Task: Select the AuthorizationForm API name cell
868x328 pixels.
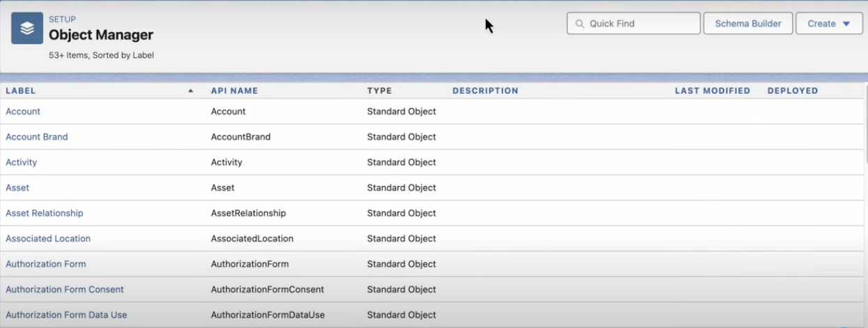Action: (x=250, y=264)
